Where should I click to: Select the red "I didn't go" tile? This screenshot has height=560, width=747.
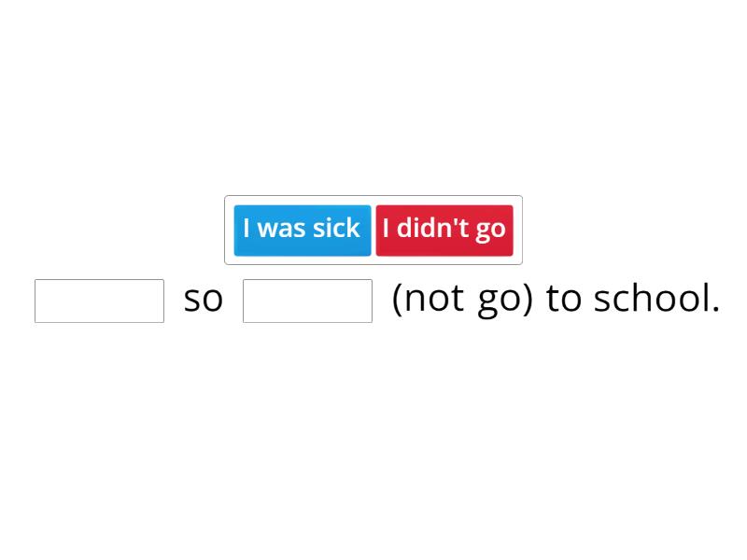[444, 230]
